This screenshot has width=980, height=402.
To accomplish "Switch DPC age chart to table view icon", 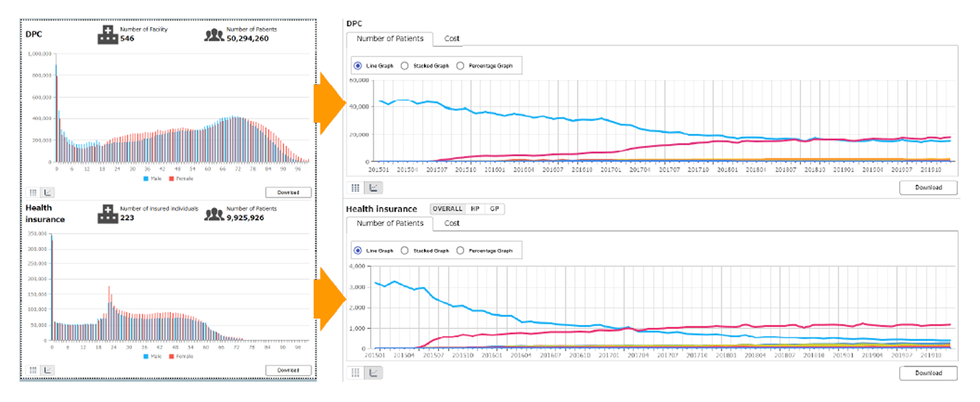I will pyautogui.click(x=33, y=192).
